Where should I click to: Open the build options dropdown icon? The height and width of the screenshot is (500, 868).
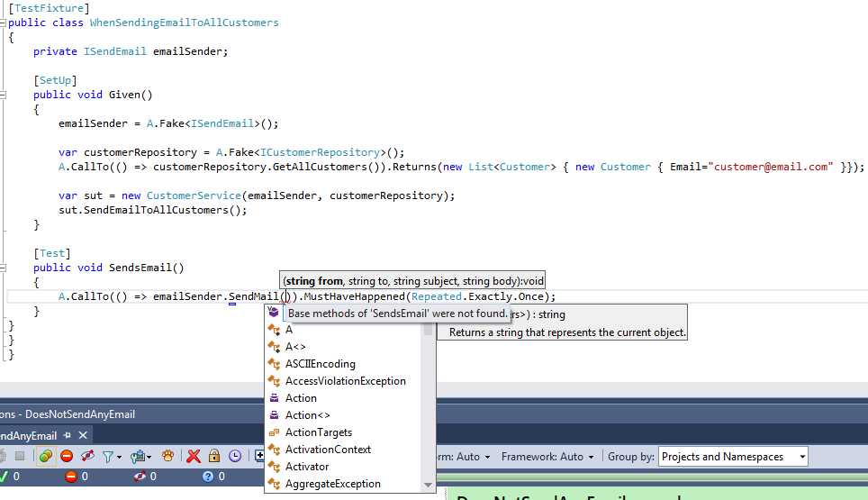(140, 457)
